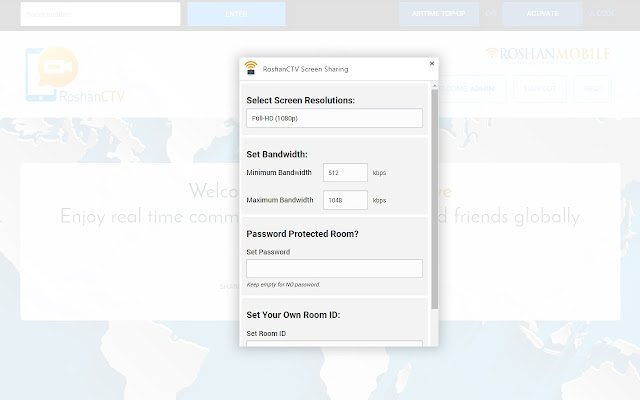Click the 'Select Screen Resolutions:' heading
The height and width of the screenshot is (400, 640).
click(300, 100)
